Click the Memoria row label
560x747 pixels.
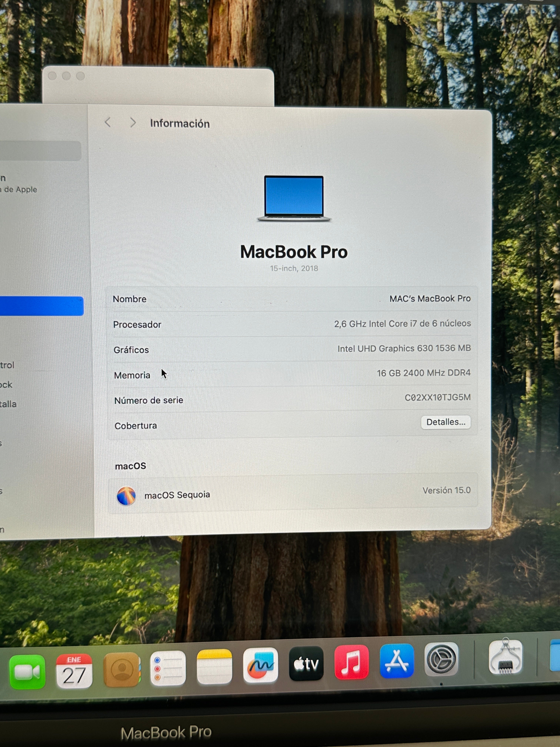[132, 375]
